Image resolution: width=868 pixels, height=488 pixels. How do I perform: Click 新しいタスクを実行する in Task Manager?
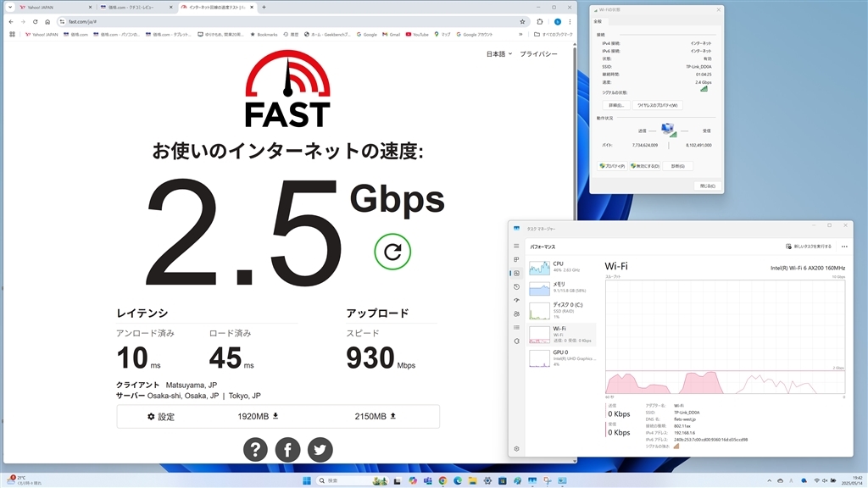click(x=808, y=247)
